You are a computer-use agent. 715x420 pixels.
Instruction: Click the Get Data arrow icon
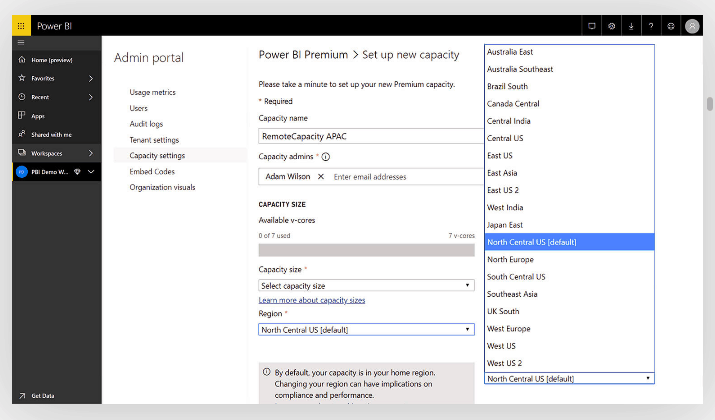pyautogui.click(x=22, y=395)
